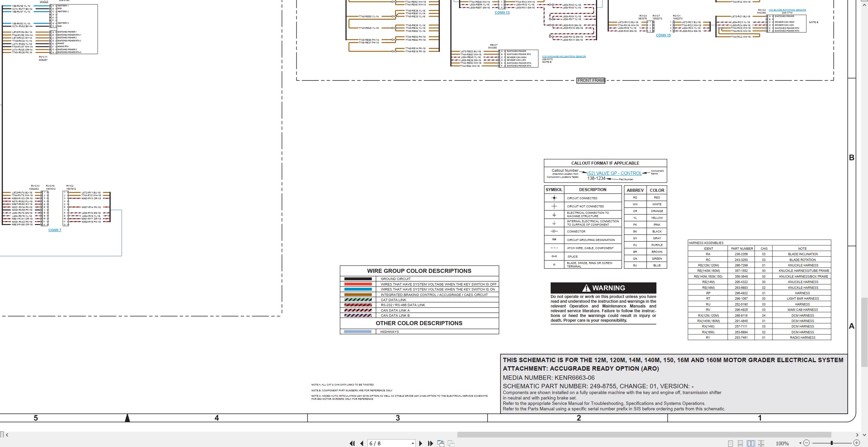Click the MAIN CAB HARNESS note cell
868x447 pixels.
[803, 310]
